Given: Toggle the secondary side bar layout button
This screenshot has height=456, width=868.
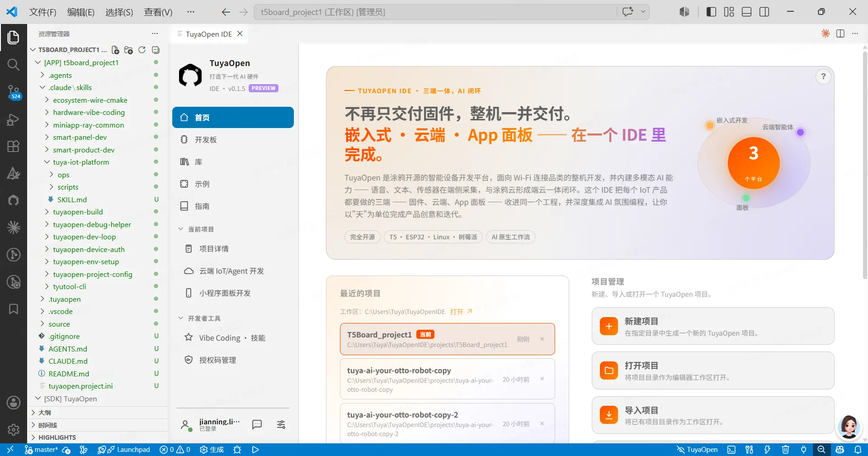Looking at the screenshot, I should (764, 12).
